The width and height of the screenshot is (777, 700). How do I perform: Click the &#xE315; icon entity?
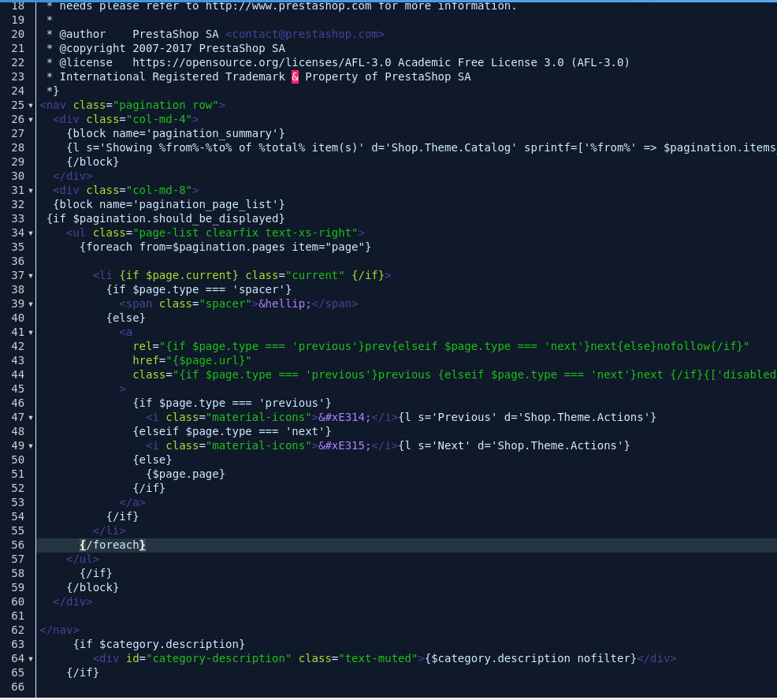coord(344,445)
